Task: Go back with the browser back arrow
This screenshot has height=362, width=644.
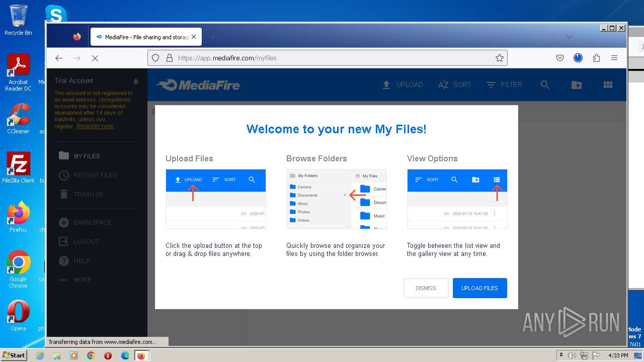Action: [x=59, y=58]
